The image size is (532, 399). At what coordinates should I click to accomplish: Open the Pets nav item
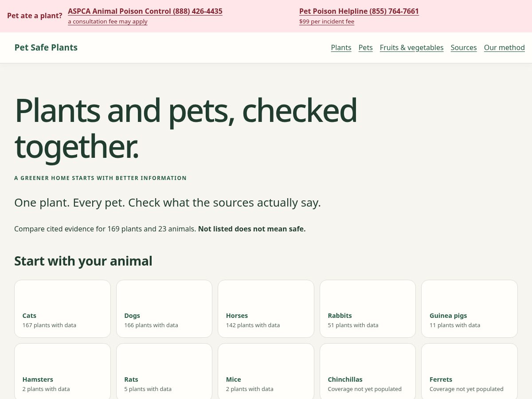tap(365, 47)
